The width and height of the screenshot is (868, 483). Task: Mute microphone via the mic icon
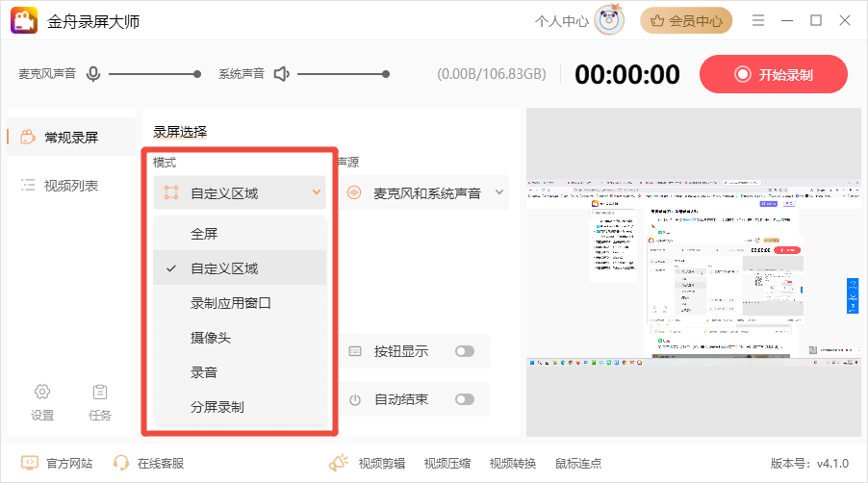click(x=93, y=73)
